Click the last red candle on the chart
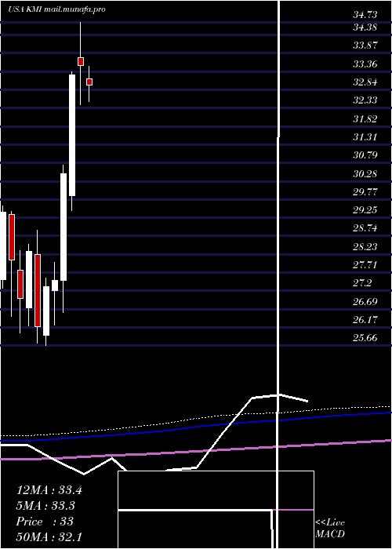The width and height of the screenshot is (392, 549). coord(89,82)
